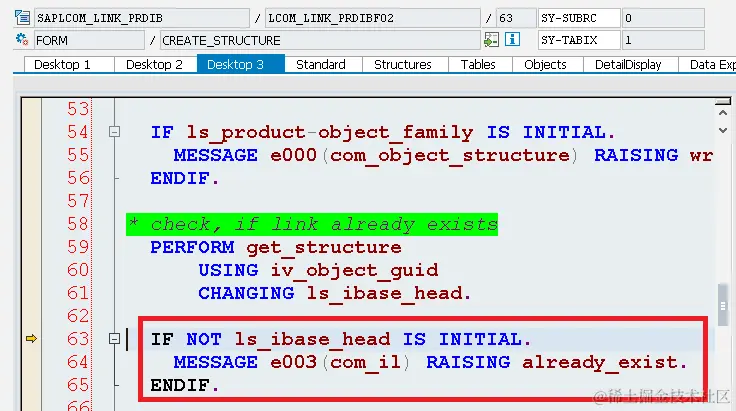
Task: Click ENDIF on line 65
Action: click(x=179, y=385)
